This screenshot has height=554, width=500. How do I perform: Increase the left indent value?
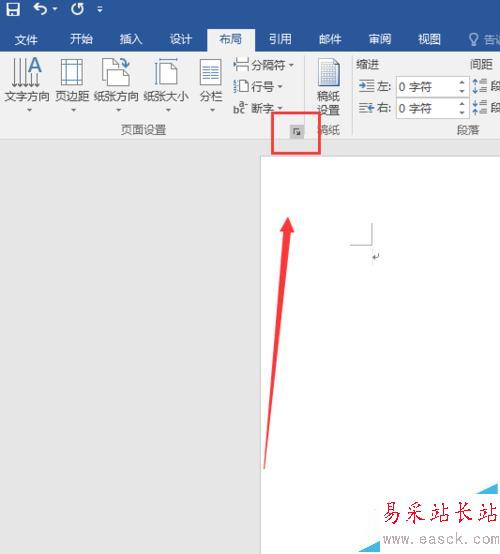click(462, 82)
